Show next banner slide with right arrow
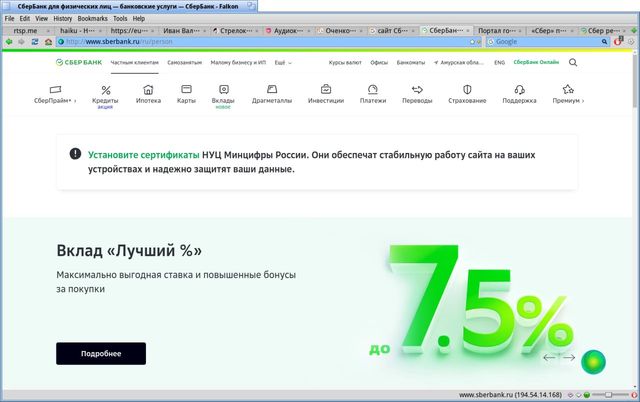Screen dimensions: 640x402 click(x=569, y=358)
